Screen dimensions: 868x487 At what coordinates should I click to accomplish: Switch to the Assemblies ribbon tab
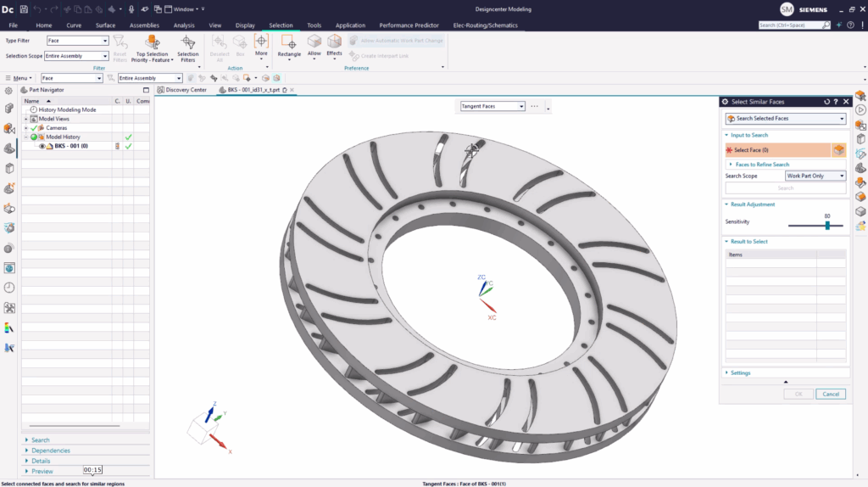click(x=144, y=25)
